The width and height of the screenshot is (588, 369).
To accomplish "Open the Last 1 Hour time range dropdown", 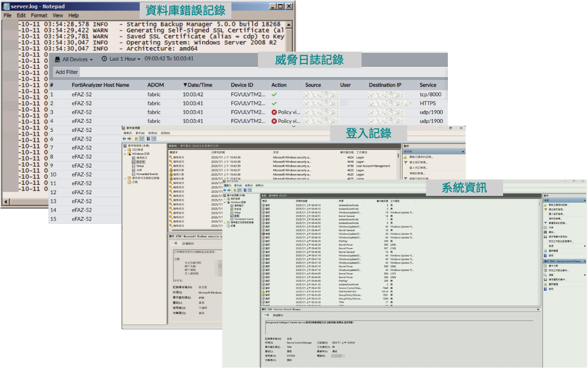I will tap(121, 59).
